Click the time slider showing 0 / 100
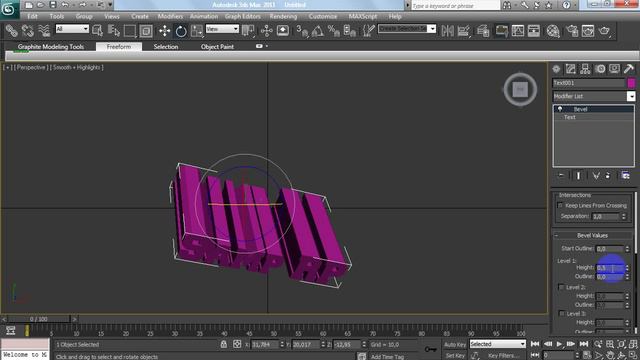640x360 pixels. point(39,319)
